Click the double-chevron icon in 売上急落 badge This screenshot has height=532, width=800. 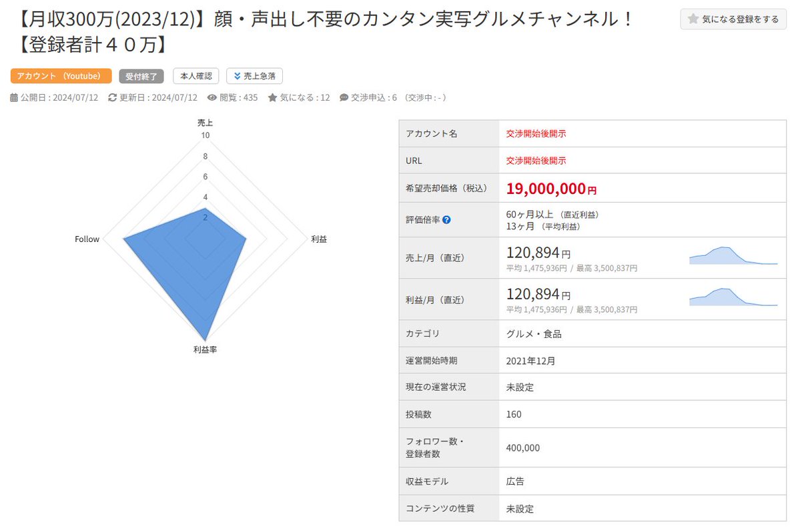(237, 76)
